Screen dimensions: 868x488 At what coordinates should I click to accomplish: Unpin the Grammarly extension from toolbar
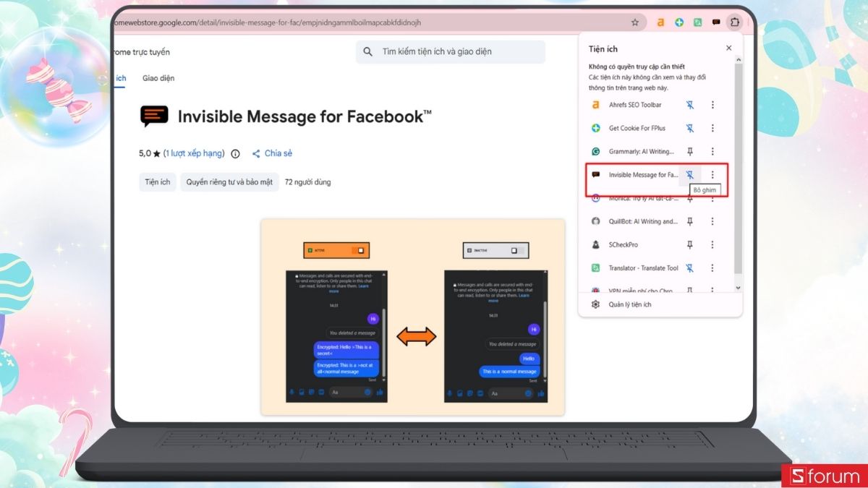pos(689,151)
